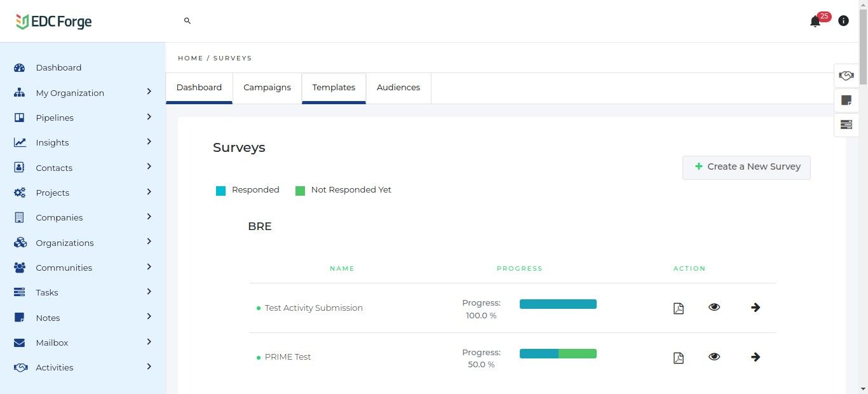Click SURVEYS in breadcrumb
The image size is (868, 394).
pos(233,58)
